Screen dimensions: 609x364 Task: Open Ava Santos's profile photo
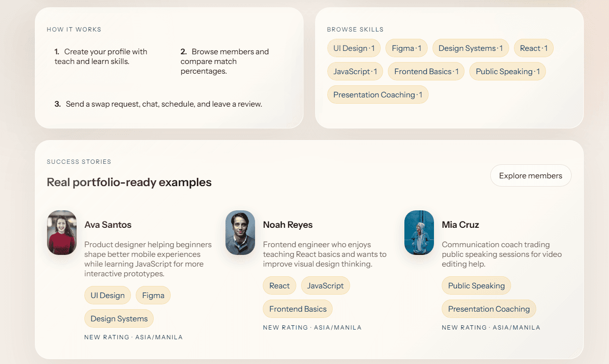[x=62, y=233]
